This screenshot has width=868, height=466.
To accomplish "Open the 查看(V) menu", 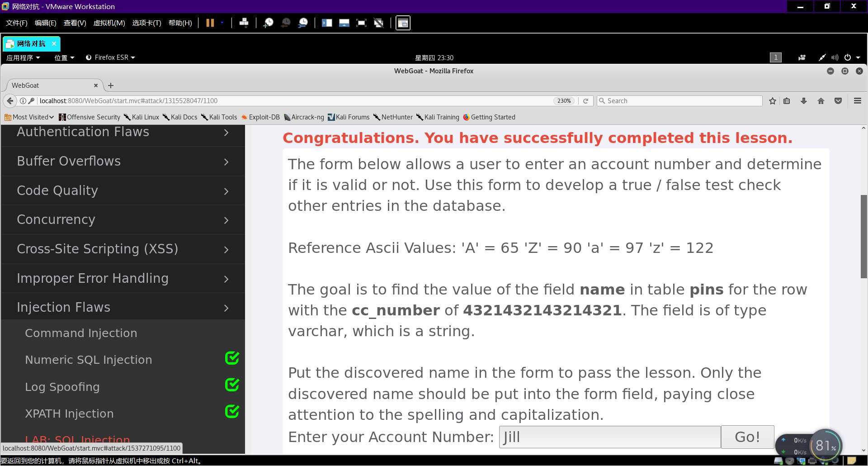I will pyautogui.click(x=75, y=23).
